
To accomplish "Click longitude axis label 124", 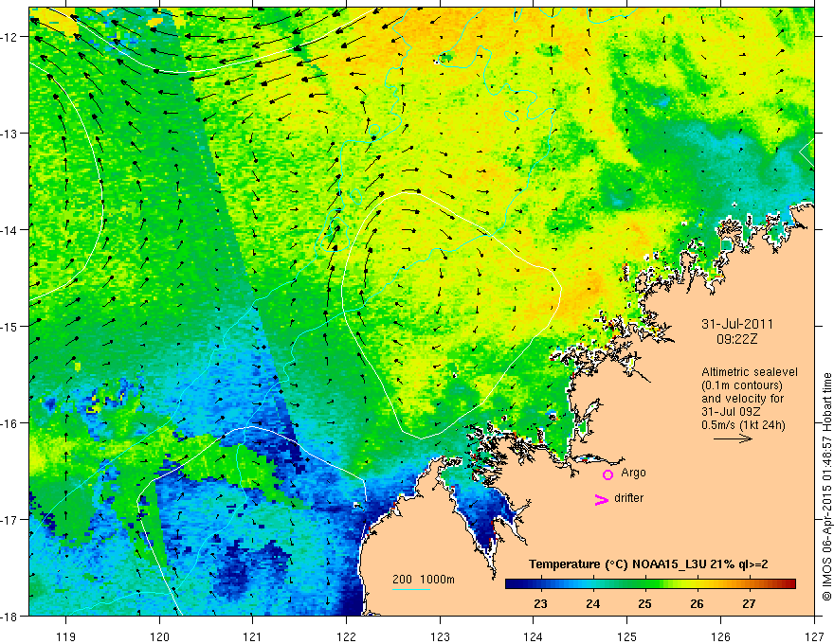I will click(x=534, y=636).
